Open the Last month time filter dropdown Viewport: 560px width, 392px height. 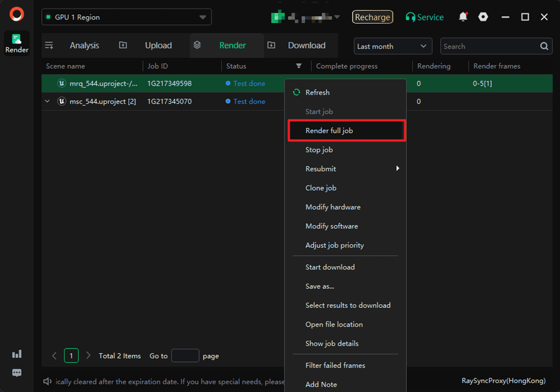click(393, 46)
